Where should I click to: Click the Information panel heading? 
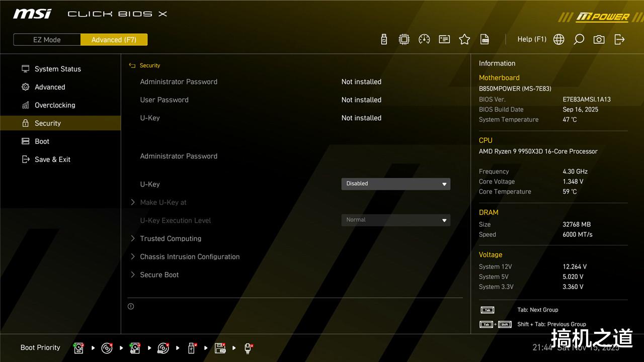pos(497,63)
